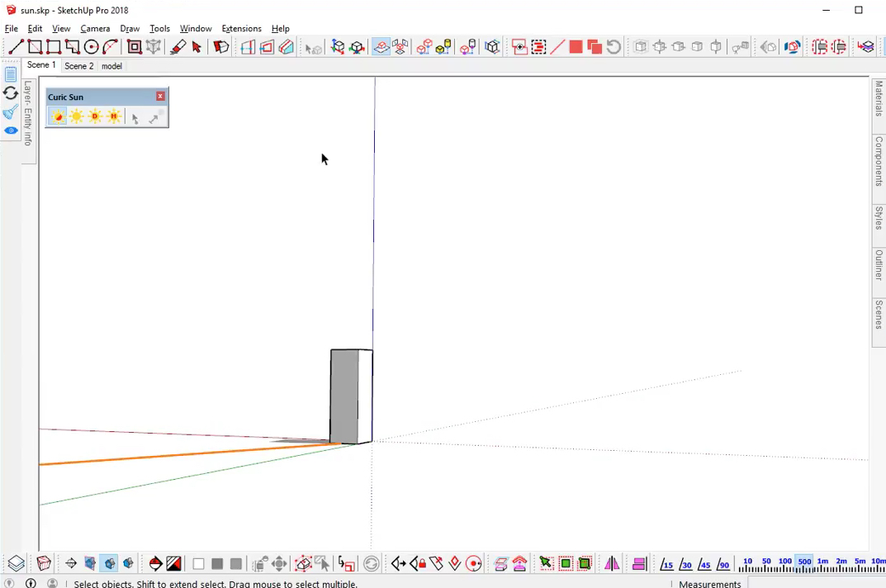The width and height of the screenshot is (886, 588).
Task: Close the Curic Sun floating toolbar
Action: [160, 97]
